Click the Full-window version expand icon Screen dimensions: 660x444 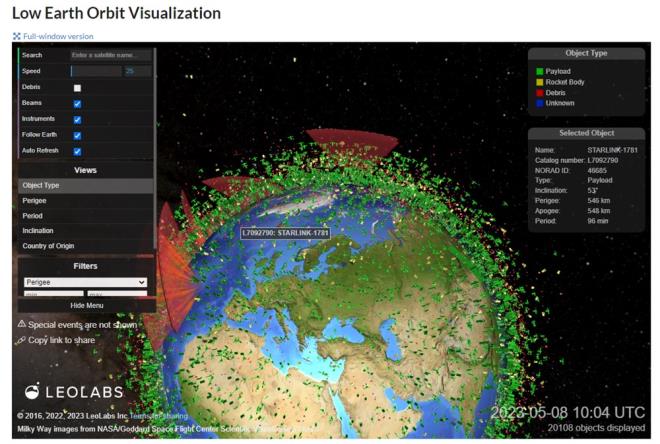tap(16, 36)
